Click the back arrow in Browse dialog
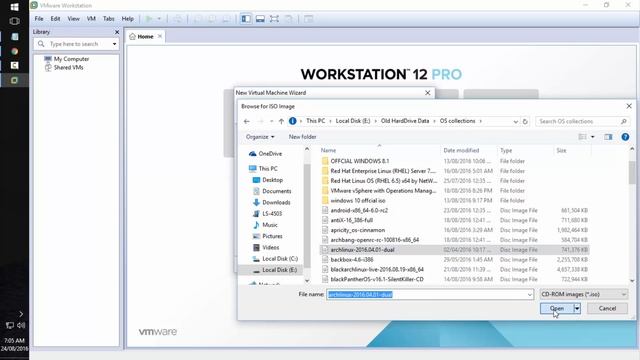Screen dimensions: 640x360 click(x=247, y=121)
